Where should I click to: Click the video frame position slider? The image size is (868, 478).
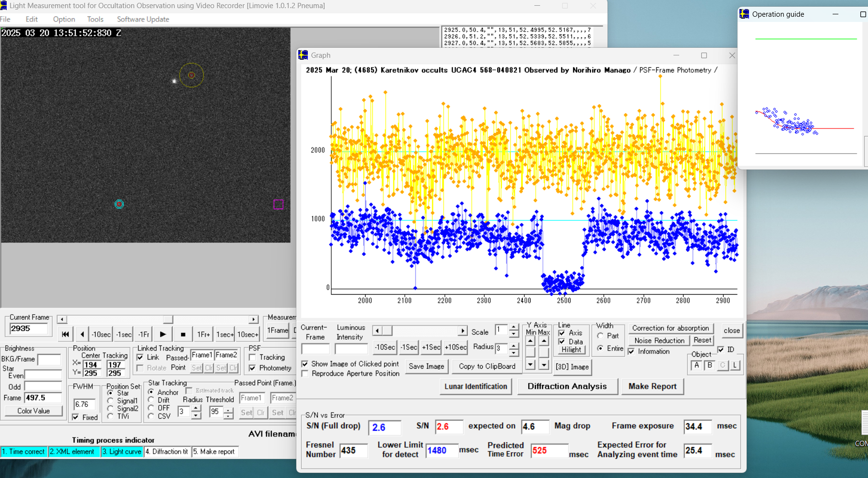168,319
